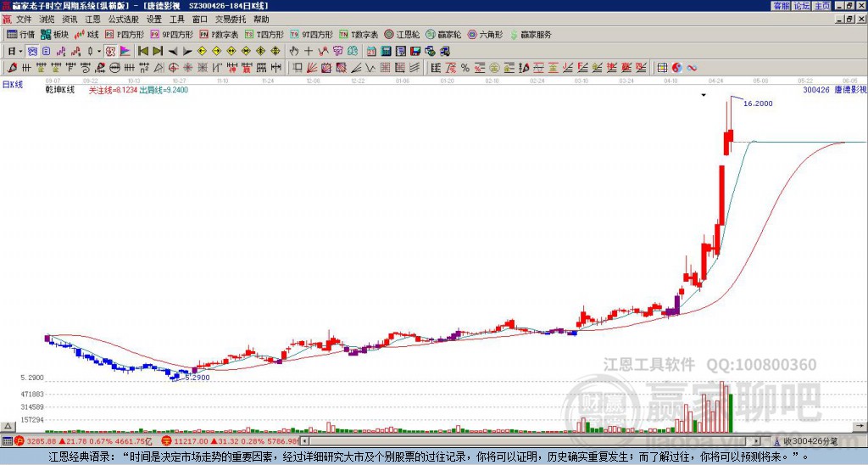The height and width of the screenshot is (465, 868).
Task: Click the 乾坤K线 indicator label
Action: (x=60, y=90)
